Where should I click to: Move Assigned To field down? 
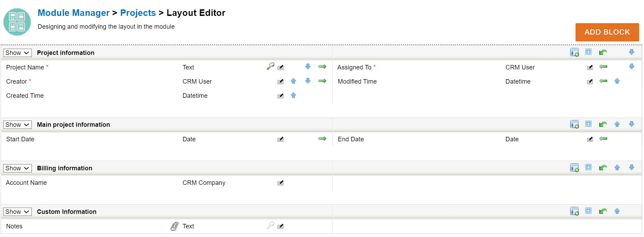coord(632,67)
